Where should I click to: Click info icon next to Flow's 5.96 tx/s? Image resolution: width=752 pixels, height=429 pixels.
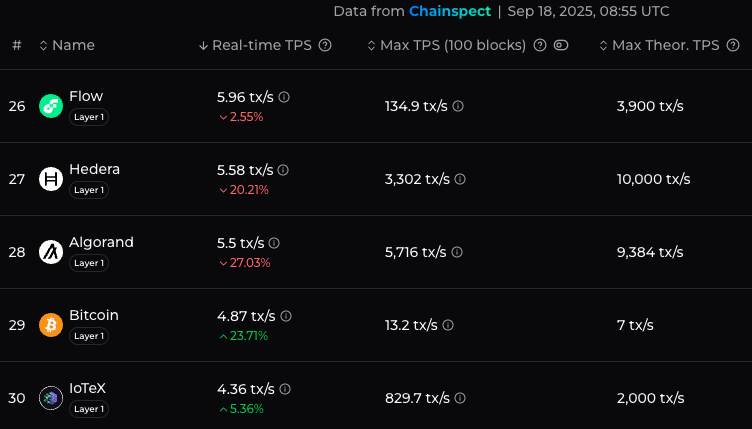(284, 97)
